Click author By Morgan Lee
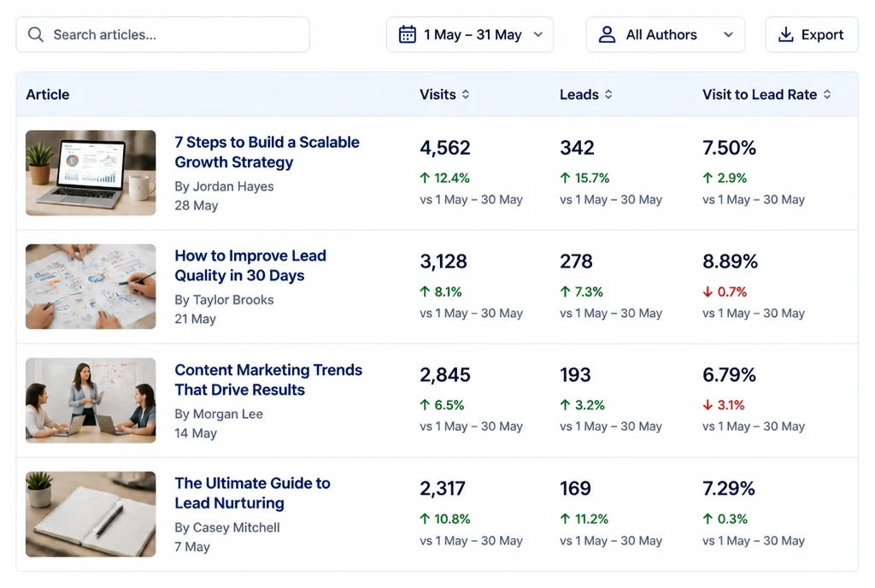Viewport: 875px width, 588px height. tap(219, 414)
